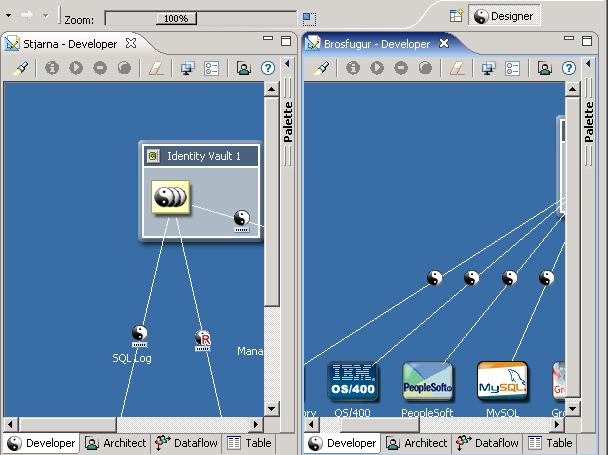
Task: Switch to Developer tab in Stjarna editor
Action: point(41,443)
